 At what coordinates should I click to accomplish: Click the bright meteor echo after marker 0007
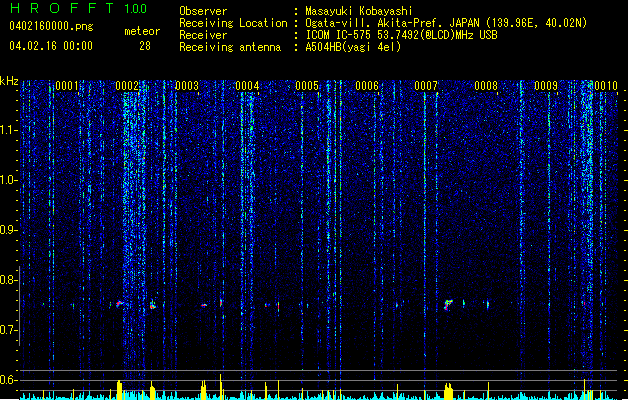click(448, 305)
